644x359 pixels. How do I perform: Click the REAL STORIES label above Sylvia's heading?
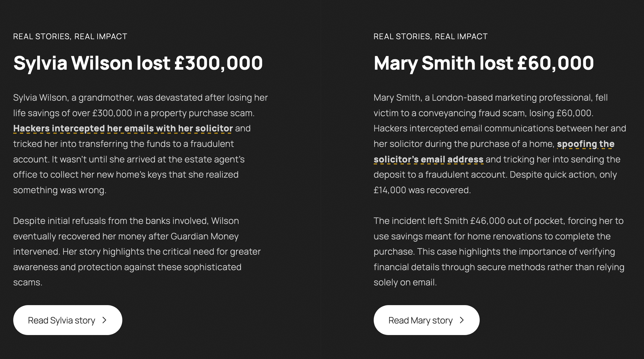pos(70,36)
